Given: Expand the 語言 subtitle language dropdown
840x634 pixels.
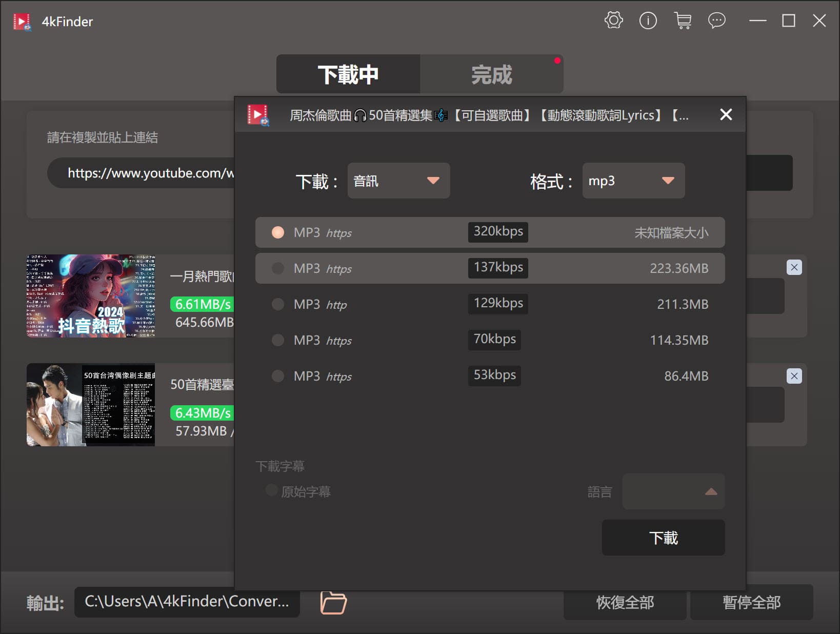Looking at the screenshot, I should pos(673,491).
